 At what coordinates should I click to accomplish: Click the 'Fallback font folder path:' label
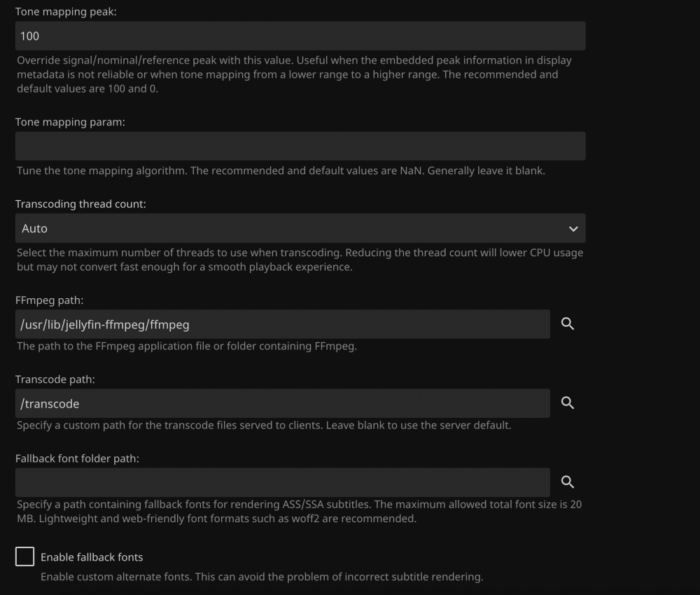(x=77, y=458)
